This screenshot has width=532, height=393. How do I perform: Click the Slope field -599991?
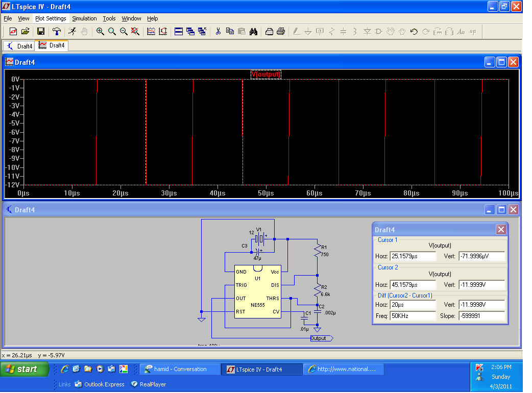[x=482, y=316]
